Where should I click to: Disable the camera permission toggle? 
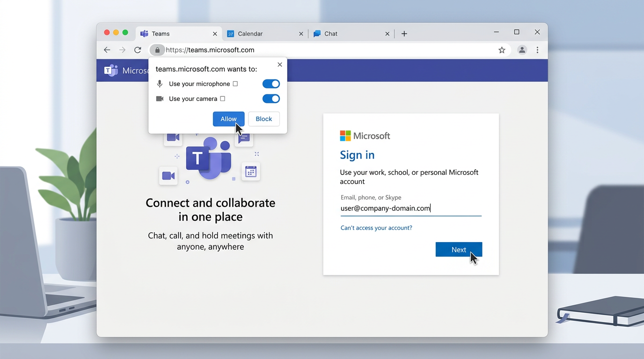coord(271,99)
